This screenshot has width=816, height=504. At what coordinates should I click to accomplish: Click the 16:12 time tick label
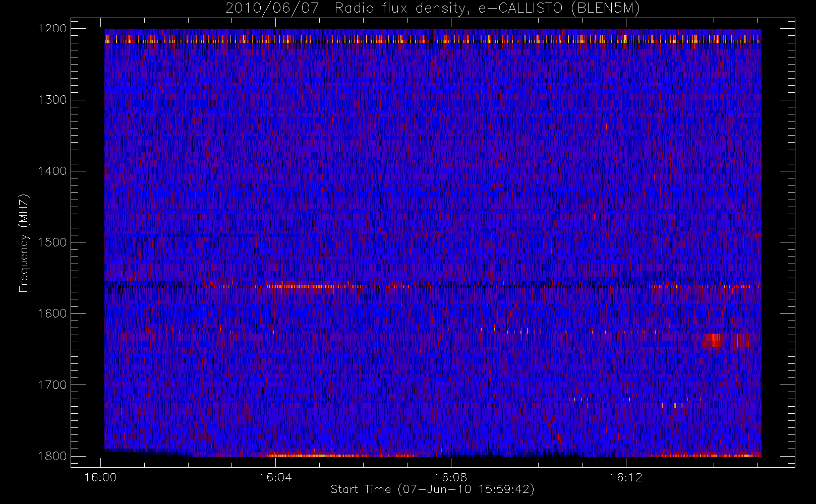point(626,477)
